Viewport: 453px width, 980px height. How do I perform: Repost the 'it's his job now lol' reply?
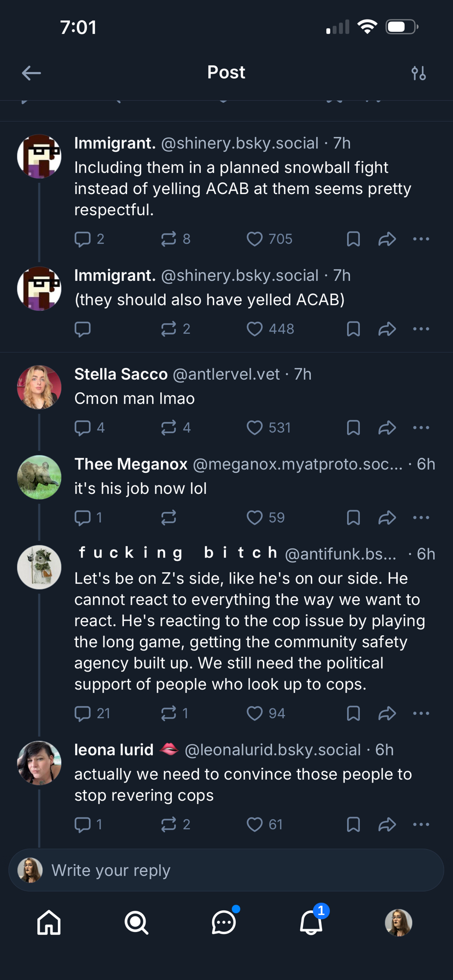[x=169, y=518]
